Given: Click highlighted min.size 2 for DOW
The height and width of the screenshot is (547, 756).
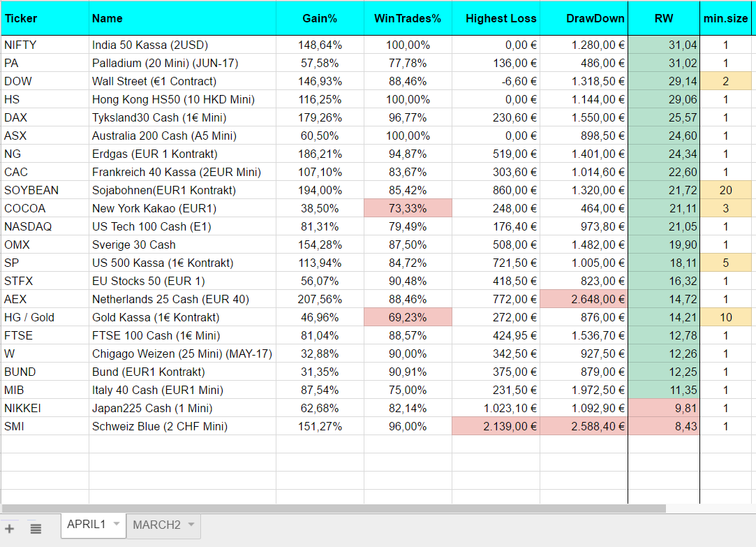Looking at the screenshot, I should click(x=725, y=81).
